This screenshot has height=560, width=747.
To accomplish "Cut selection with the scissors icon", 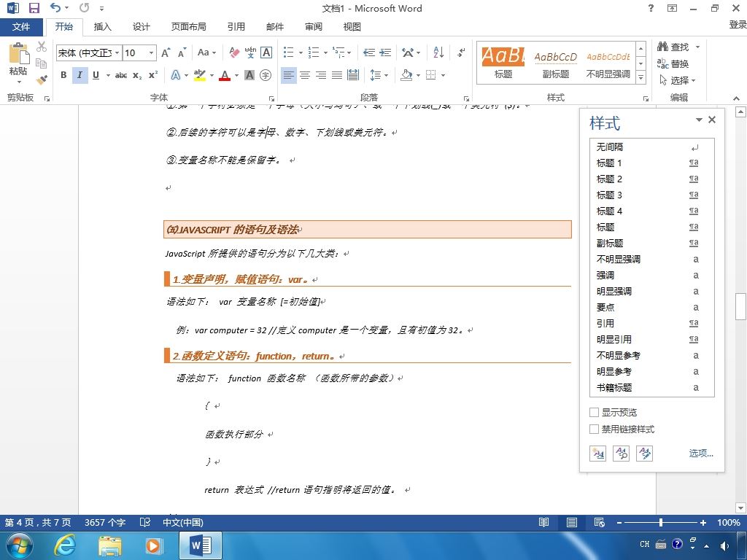I will click(42, 47).
